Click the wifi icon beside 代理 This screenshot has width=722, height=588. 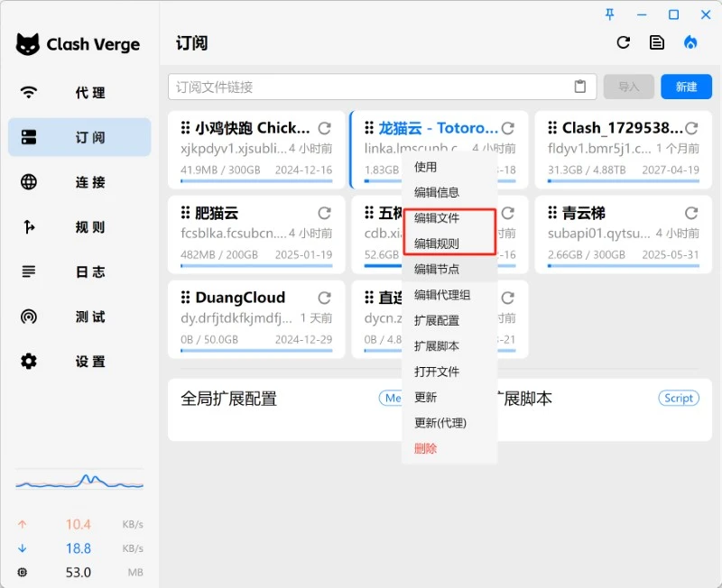[29, 92]
